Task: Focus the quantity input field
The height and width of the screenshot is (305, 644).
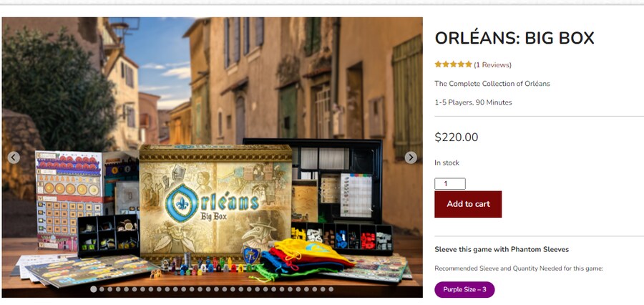Action: [x=450, y=184]
